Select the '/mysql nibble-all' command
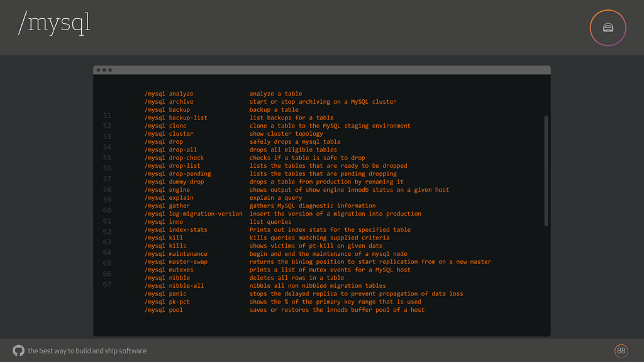This screenshot has width=644, height=362. [174, 286]
